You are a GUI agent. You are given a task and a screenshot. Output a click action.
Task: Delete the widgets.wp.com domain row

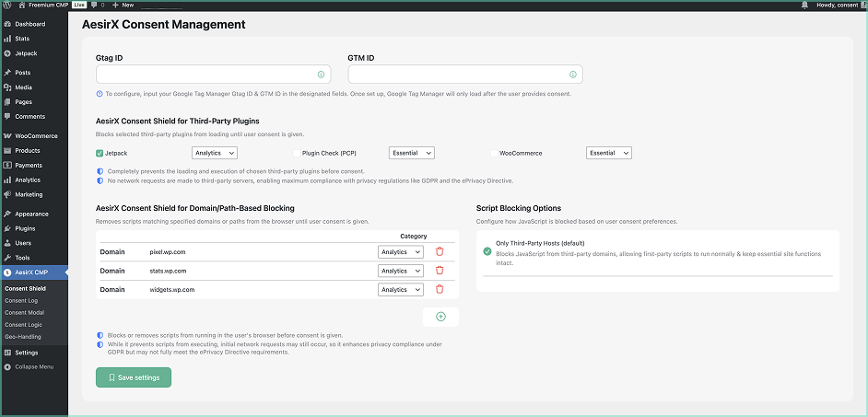[440, 289]
